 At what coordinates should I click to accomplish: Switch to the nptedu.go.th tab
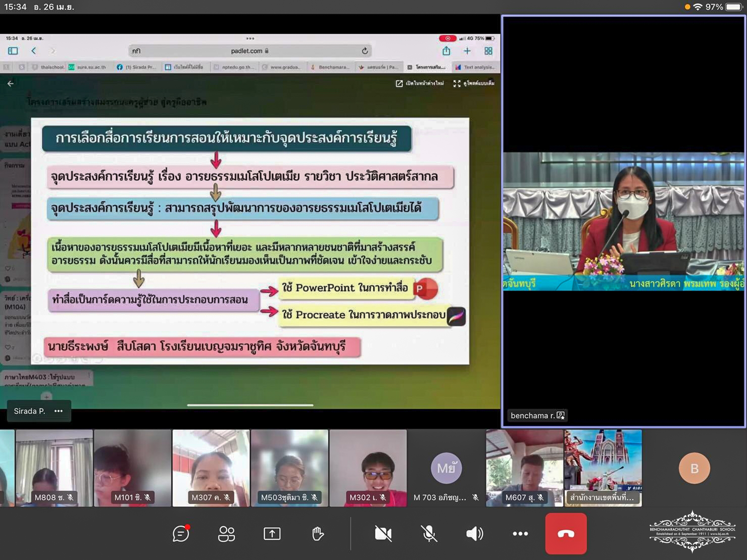tap(235, 67)
